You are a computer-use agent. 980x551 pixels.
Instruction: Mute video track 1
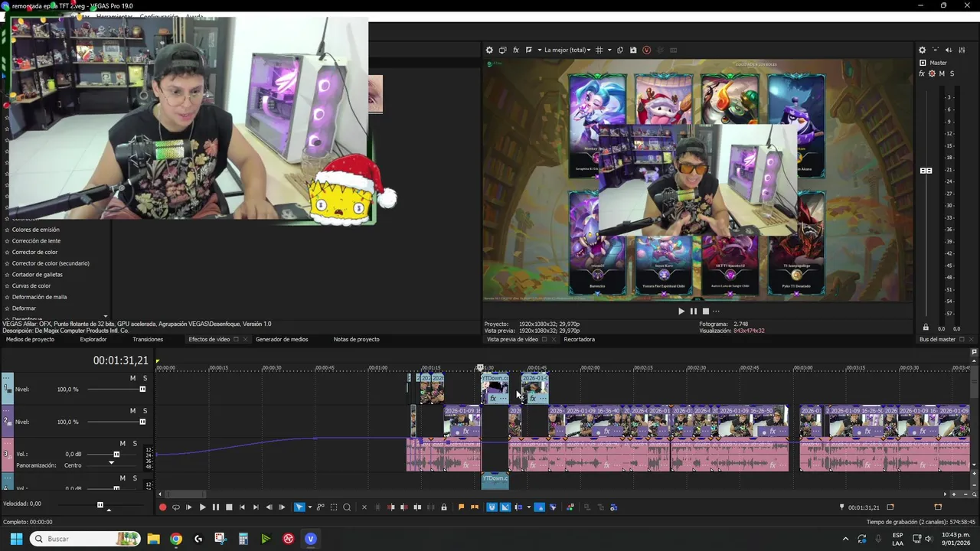(132, 378)
